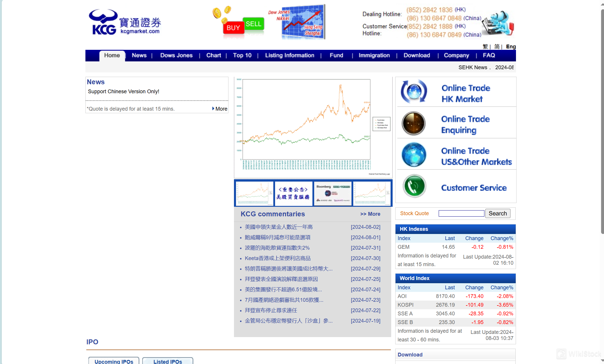Viewport: 604px width, 364px height.
Task: Click the customer service headset figure icon
Action: 498,23
